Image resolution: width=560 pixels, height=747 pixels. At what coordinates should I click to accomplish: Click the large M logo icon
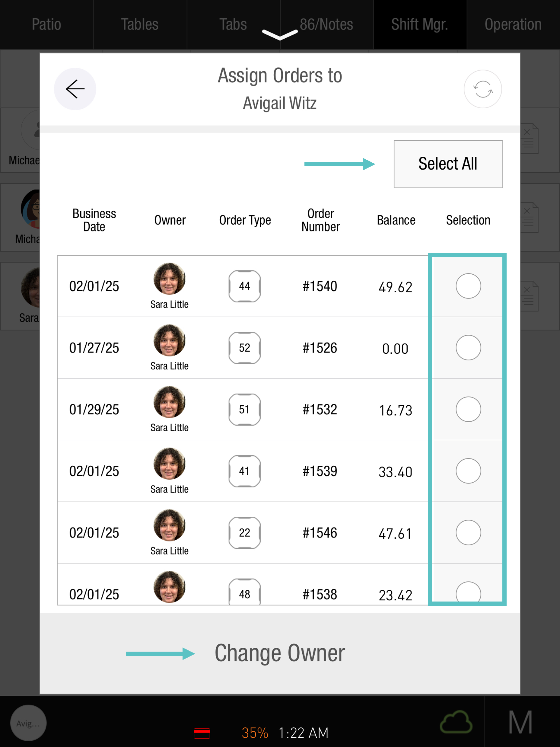(520, 722)
